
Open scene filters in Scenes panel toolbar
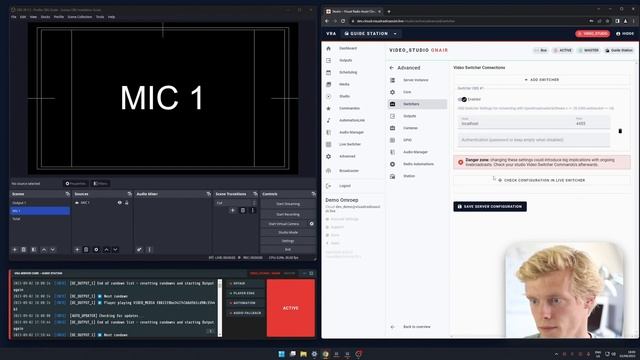(34, 249)
